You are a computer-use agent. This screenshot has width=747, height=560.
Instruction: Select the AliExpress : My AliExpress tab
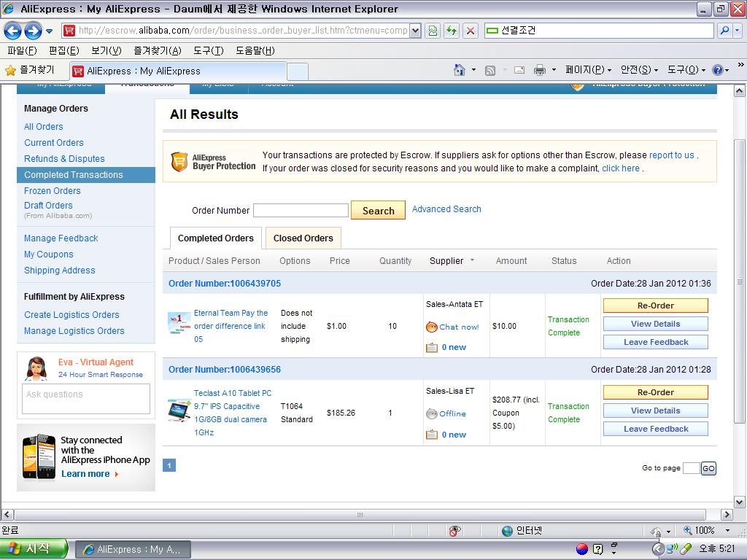pyautogui.click(x=178, y=71)
